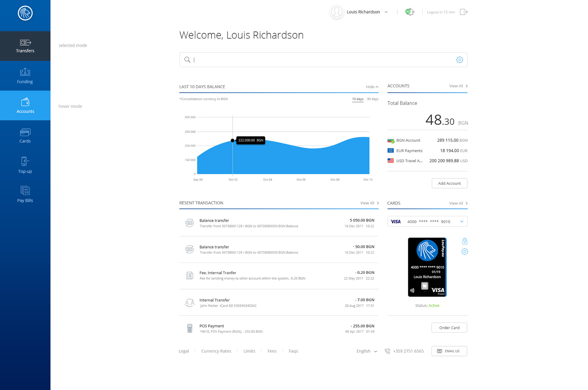Open the Top-up sidebar section

25,165
